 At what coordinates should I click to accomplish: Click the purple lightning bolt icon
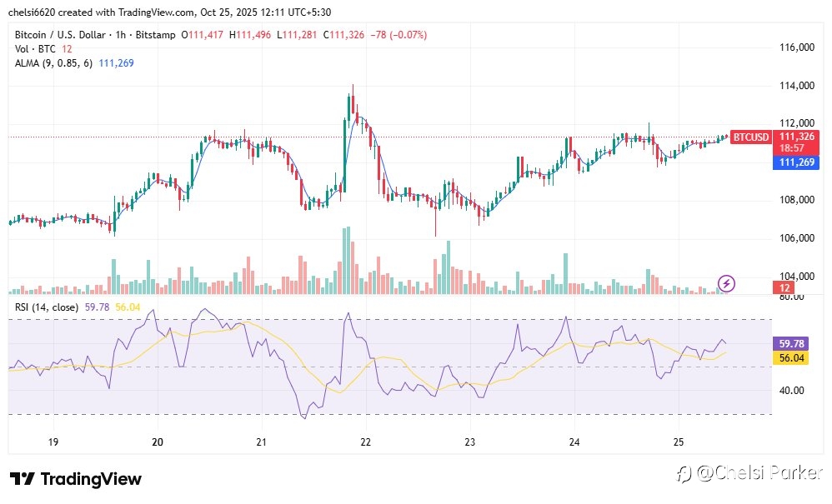726,283
